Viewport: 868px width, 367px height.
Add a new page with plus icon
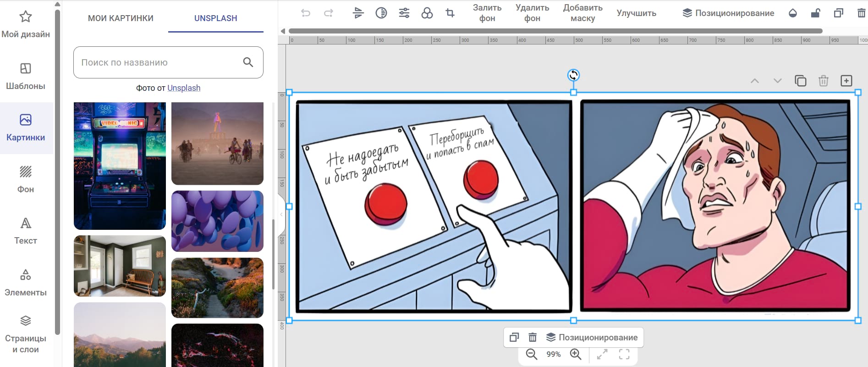(846, 81)
